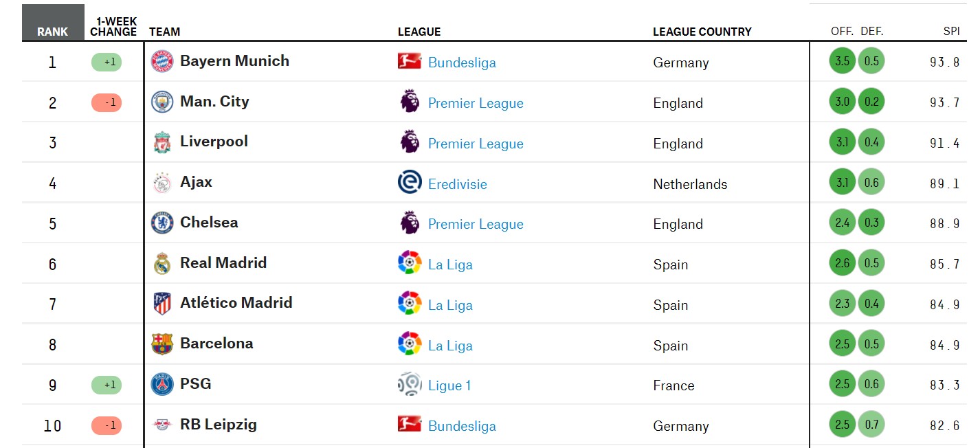Click the Bayern Munich club crest
Screen dimensions: 980x448
click(x=162, y=61)
